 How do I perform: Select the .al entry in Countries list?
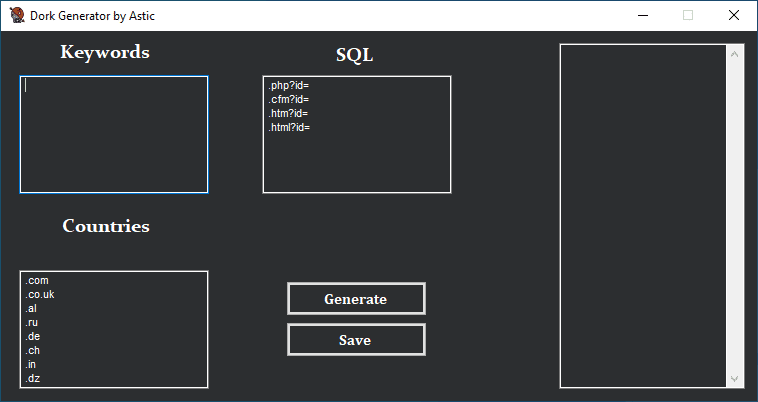coord(31,309)
